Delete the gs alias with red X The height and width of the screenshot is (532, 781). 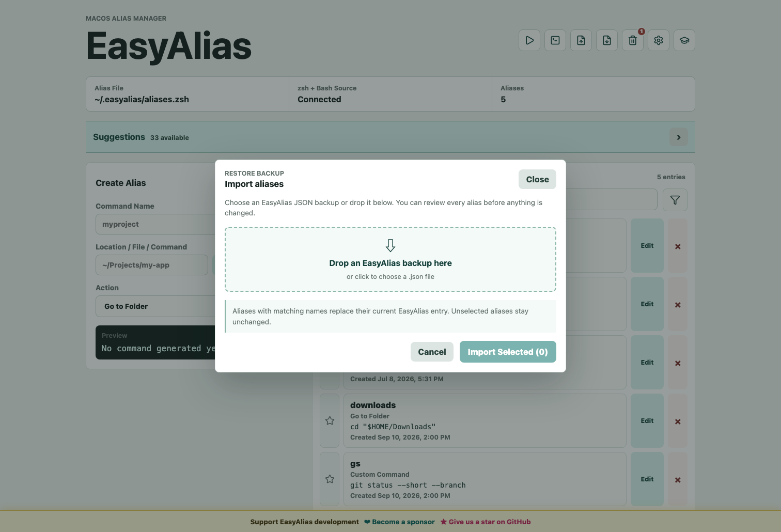point(678,480)
